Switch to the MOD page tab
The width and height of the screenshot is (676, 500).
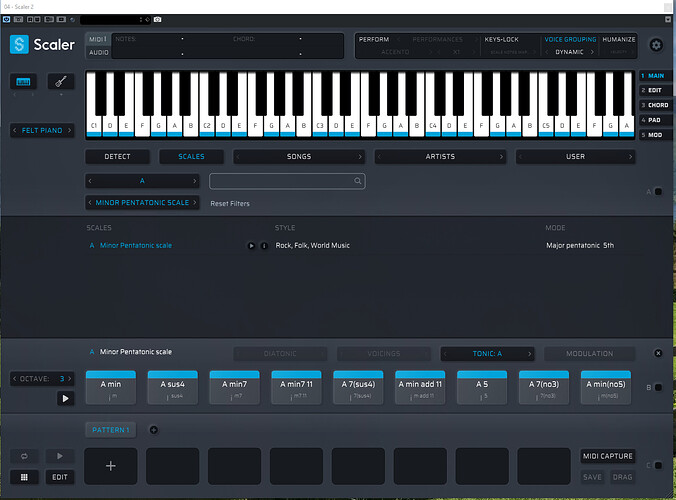pyautogui.click(x=655, y=135)
